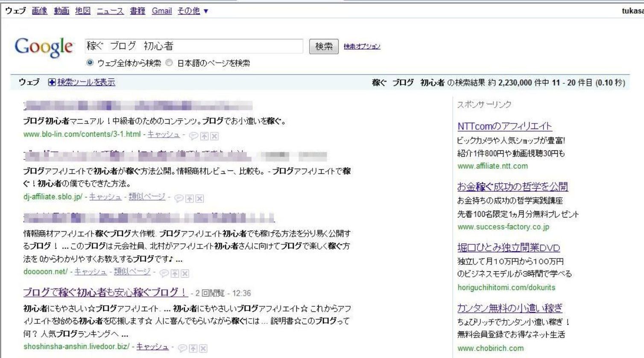This screenshot has width=644, height=358.
Task: Open 画像 in top navigation
Action: (40, 11)
